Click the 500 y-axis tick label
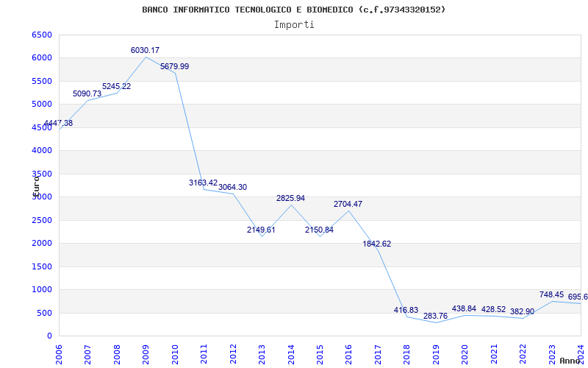Image resolution: width=588 pixels, height=368 pixels. pyautogui.click(x=45, y=313)
